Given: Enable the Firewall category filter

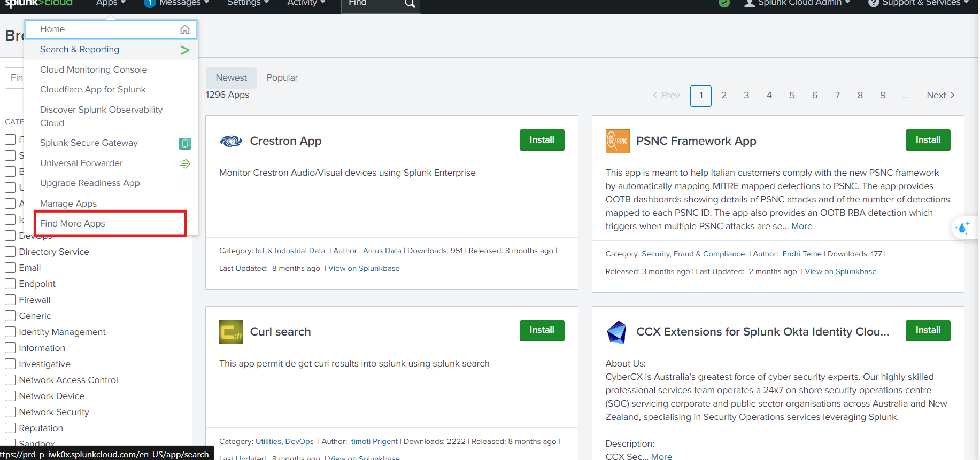Looking at the screenshot, I should (10, 300).
